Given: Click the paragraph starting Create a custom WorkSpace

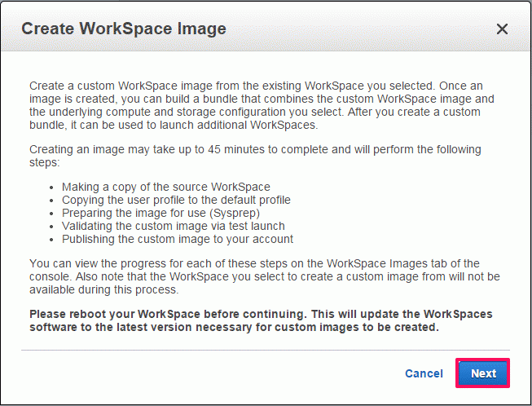Looking at the screenshot, I should [262, 105].
